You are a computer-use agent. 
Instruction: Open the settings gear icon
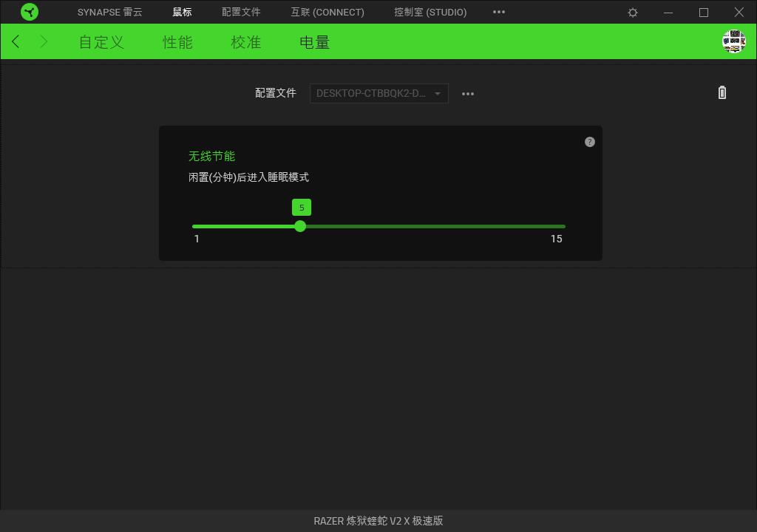click(x=632, y=12)
